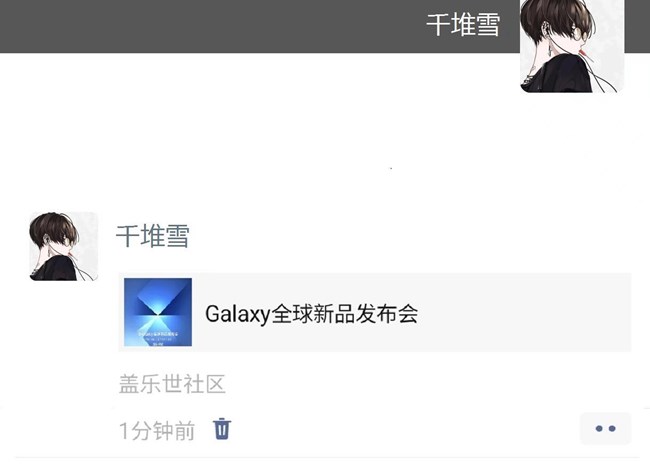Tap the dark gray cover banner
Image resolution: width=650 pixels, height=464 pixels.
[257, 26]
